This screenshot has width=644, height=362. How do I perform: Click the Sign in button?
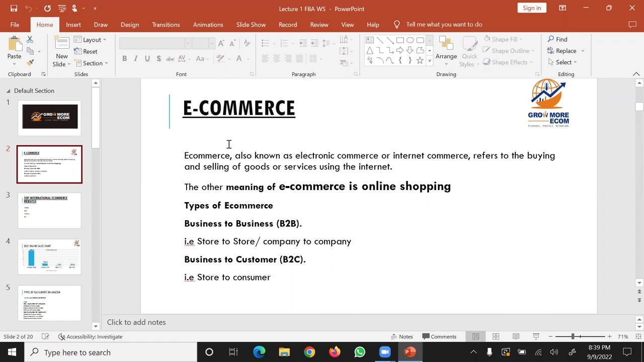tap(532, 8)
